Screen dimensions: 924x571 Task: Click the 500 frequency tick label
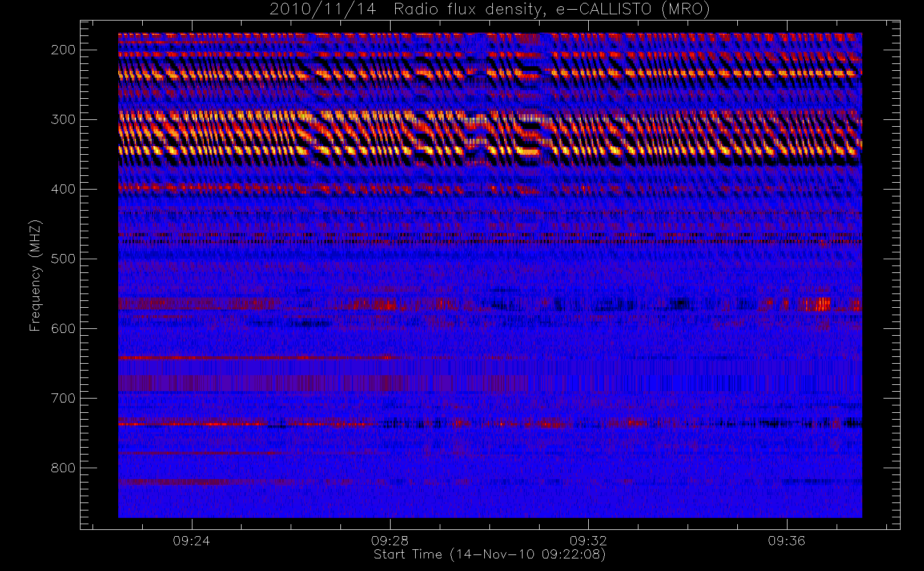[x=63, y=259]
